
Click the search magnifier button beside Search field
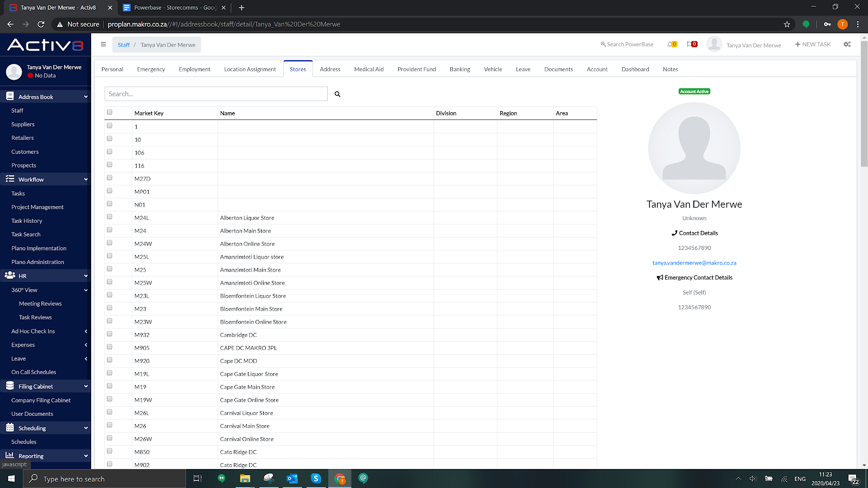337,94
